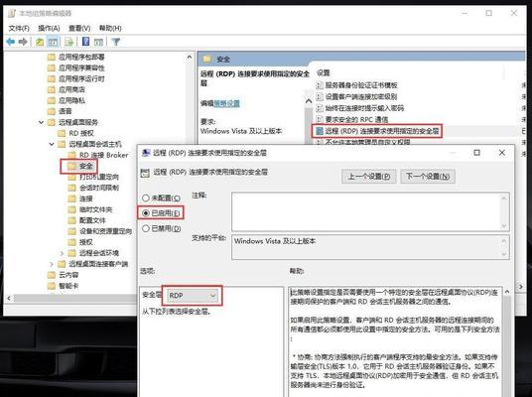The height and width of the screenshot is (397, 532).
Task: Open the blue Help book icon
Action: tap(85, 42)
